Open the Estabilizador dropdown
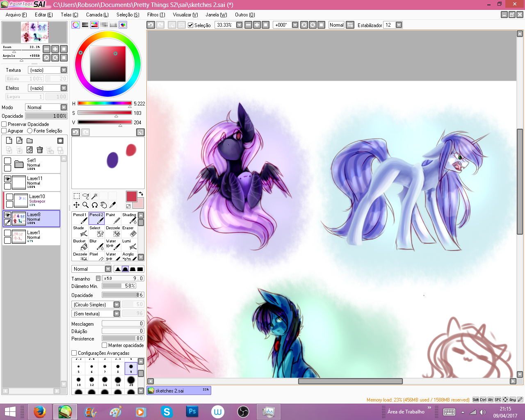The image size is (525, 420). pyautogui.click(x=399, y=25)
